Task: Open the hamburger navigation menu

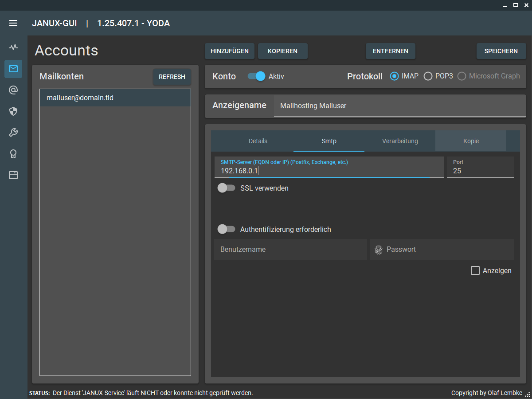Action: [13, 23]
